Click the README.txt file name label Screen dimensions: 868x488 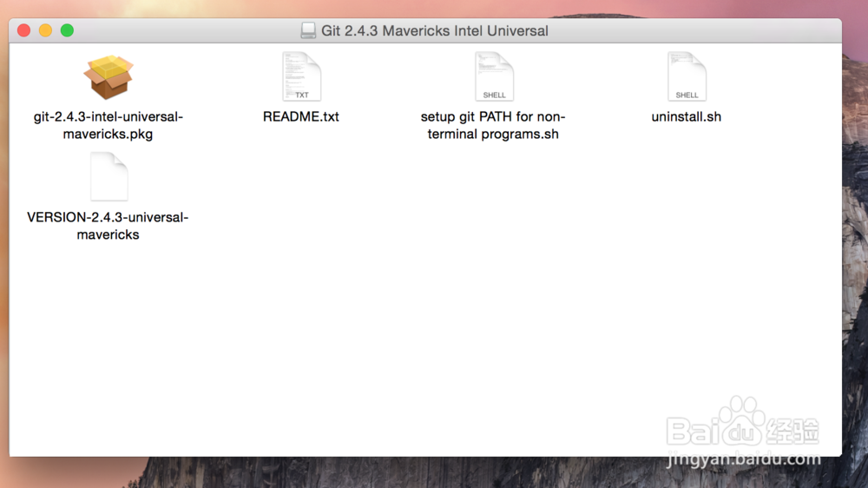click(300, 117)
